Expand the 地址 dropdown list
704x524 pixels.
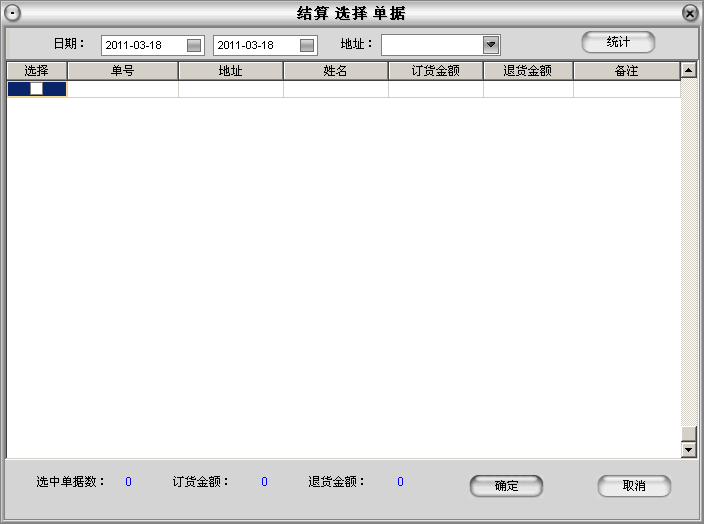[491, 45]
